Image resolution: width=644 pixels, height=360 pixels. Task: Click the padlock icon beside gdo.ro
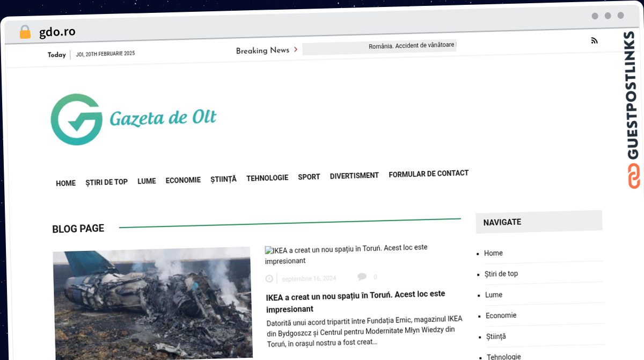click(x=25, y=32)
